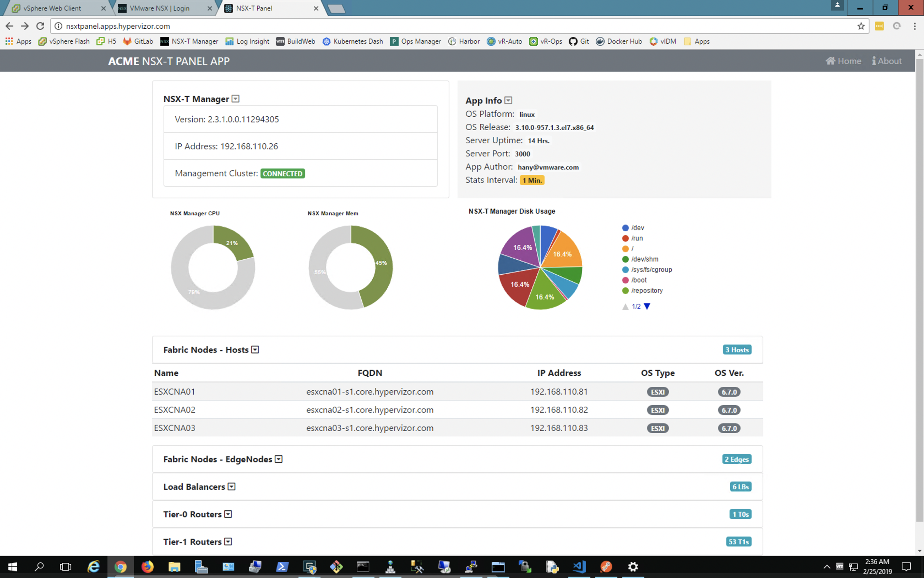The width and height of the screenshot is (924, 578).
Task: Expand the Tier-1 Routers section
Action: (x=228, y=542)
